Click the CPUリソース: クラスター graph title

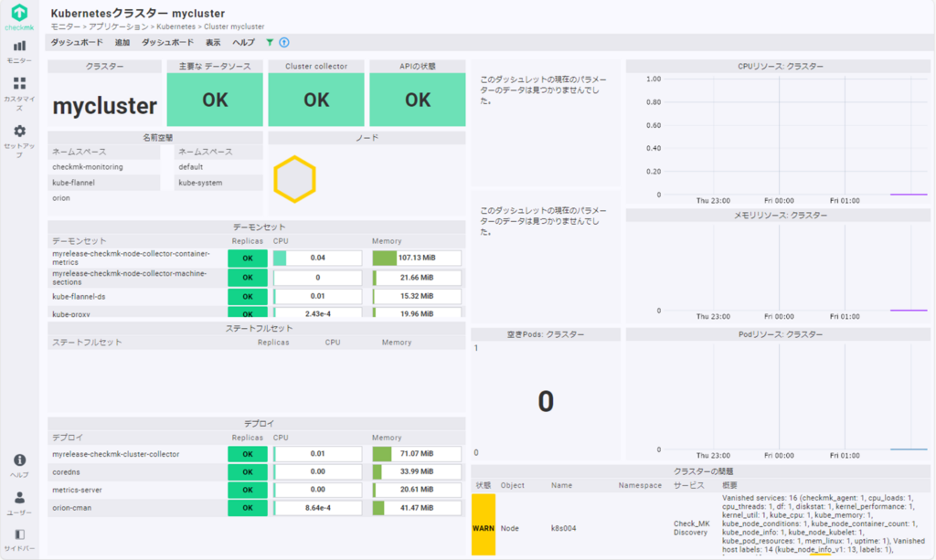(781, 66)
